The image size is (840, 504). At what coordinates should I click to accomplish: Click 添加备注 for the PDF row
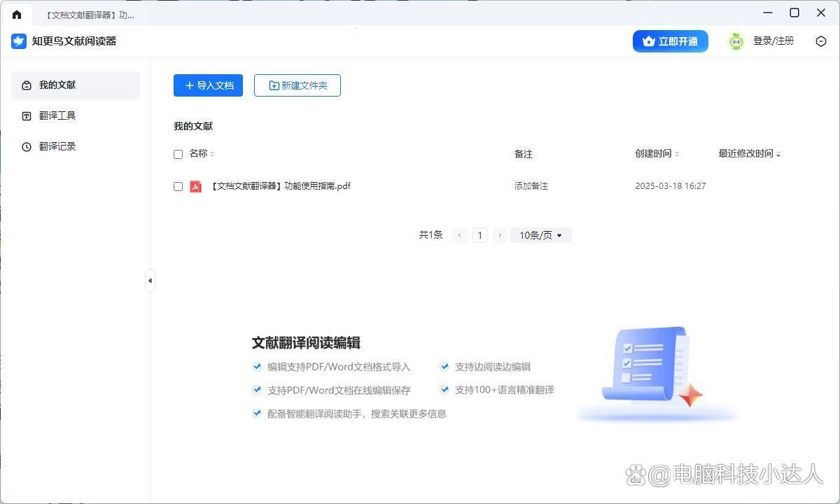(x=531, y=186)
